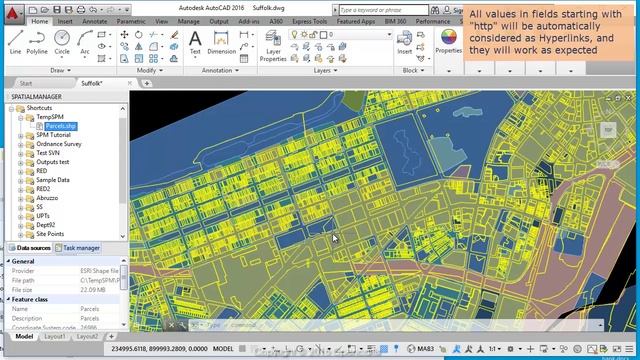640x360 pixels.
Task: Open the layer name combo box
Action: click(340, 35)
